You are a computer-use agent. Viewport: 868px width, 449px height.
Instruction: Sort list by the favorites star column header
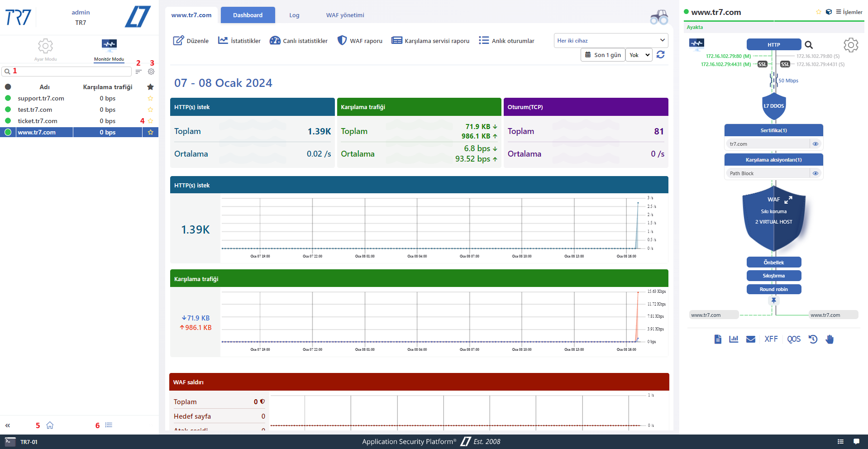(150, 87)
